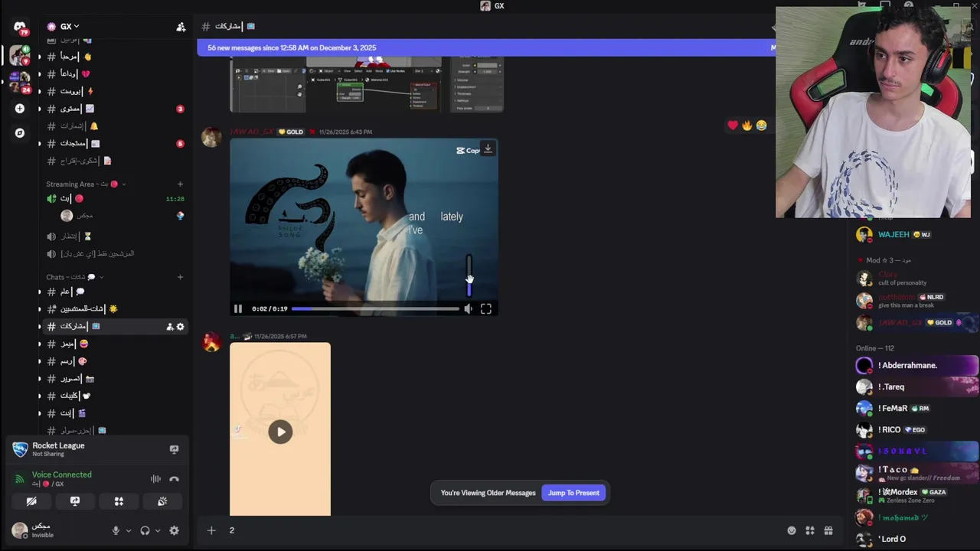This screenshot has width=980, height=551.
Task: Pause the playing video
Action: click(x=238, y=309)
